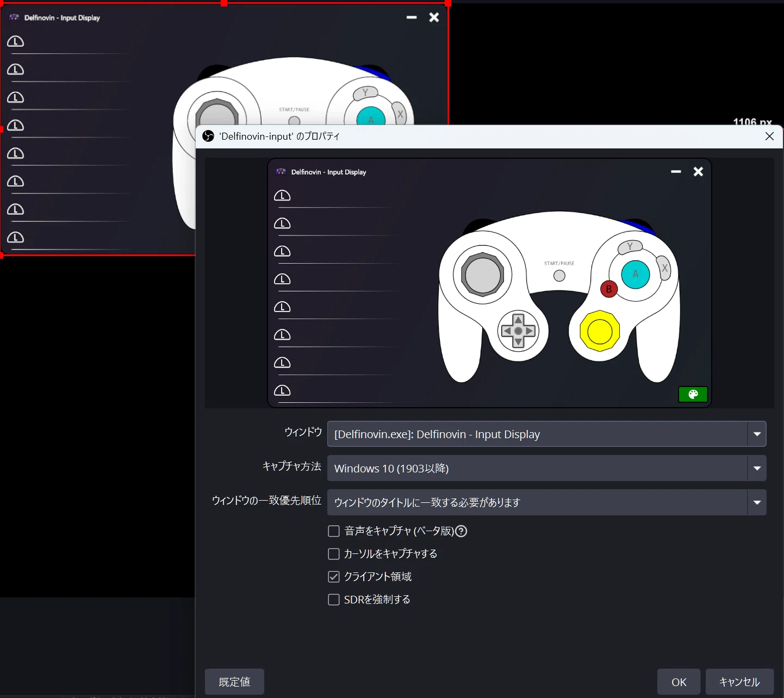Open the ウィンドウの一致優先順位 dropdown
Image resolution: width=784 pixels, height=698 pixels.
pos(546,502)
